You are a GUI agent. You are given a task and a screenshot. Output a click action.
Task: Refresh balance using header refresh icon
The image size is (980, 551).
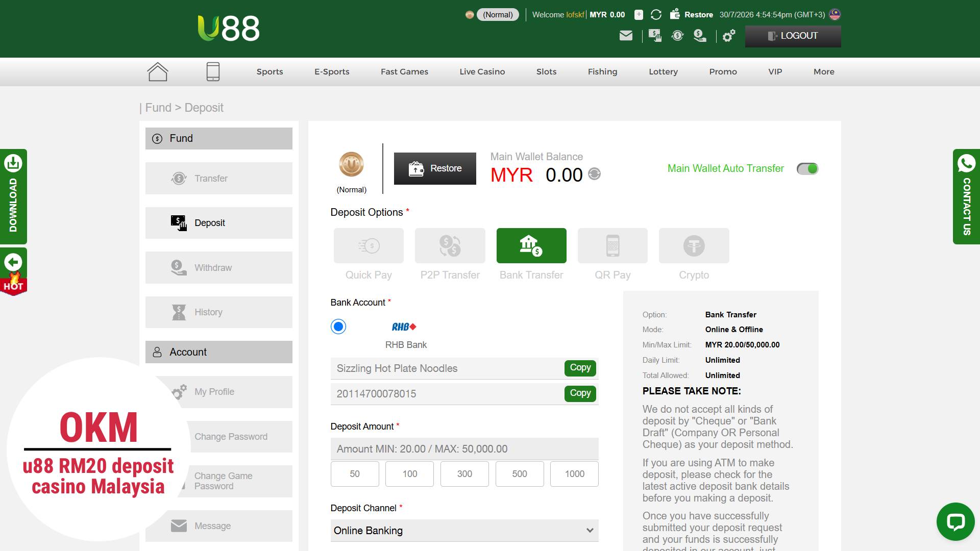(x=656, y=15)
